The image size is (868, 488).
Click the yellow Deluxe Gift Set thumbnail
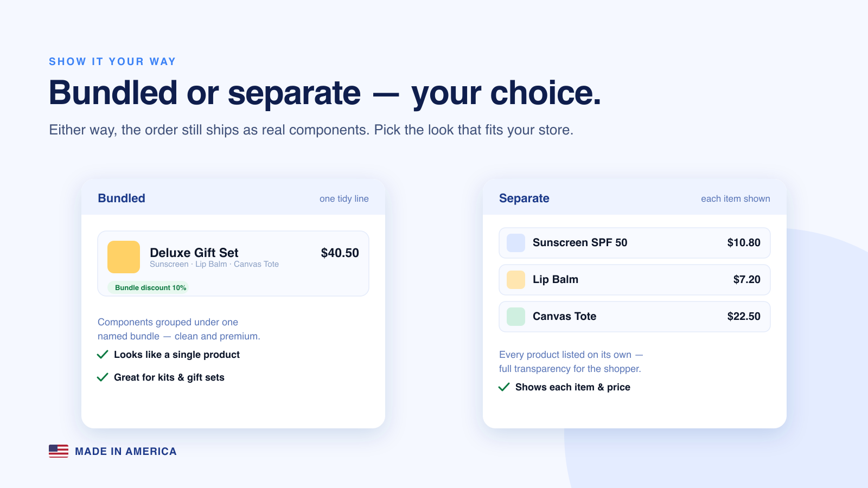coord(124,257)
